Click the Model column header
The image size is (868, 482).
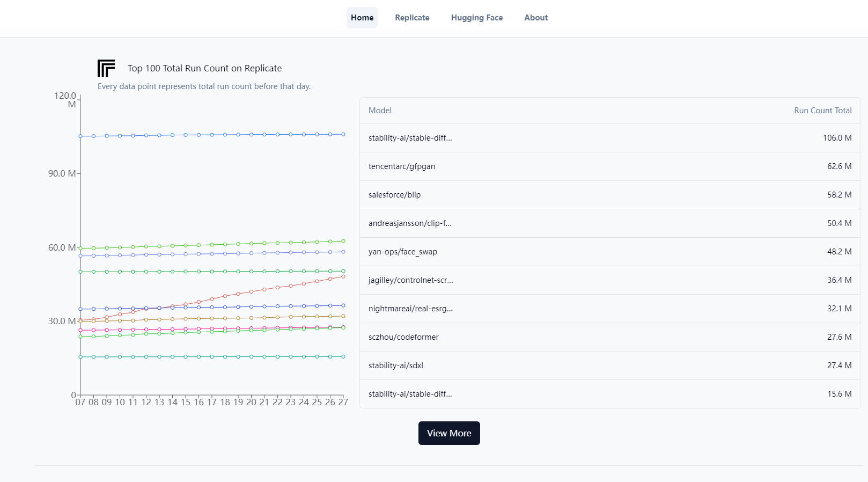pos(380,111)
